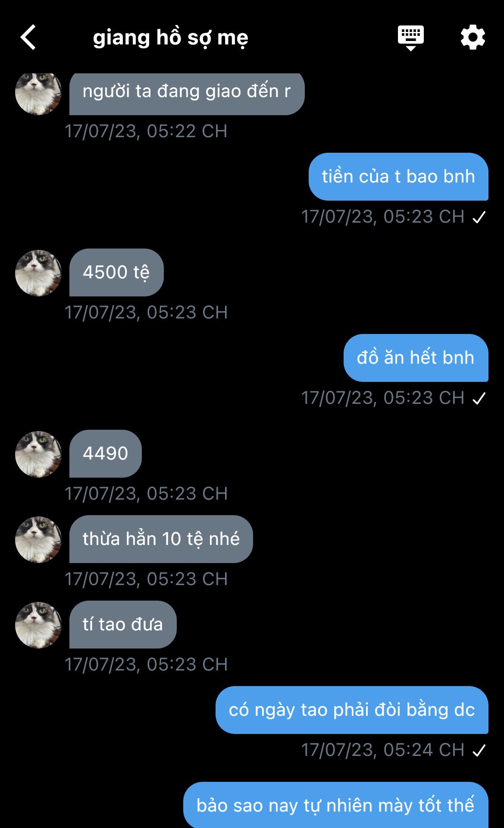Tap cat avatar beside 'người ta đang giao đến r'
The height and width of the screenshot is (828, 504).
point(38,93)
